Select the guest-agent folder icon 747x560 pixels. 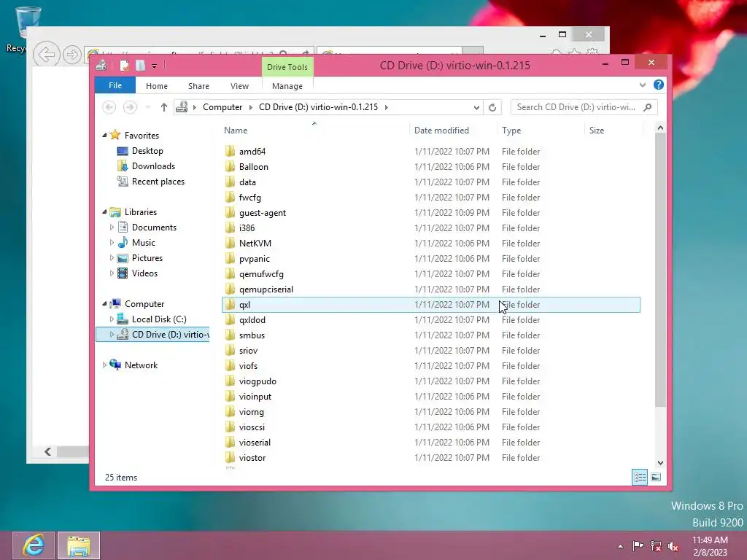click(230, 212)
